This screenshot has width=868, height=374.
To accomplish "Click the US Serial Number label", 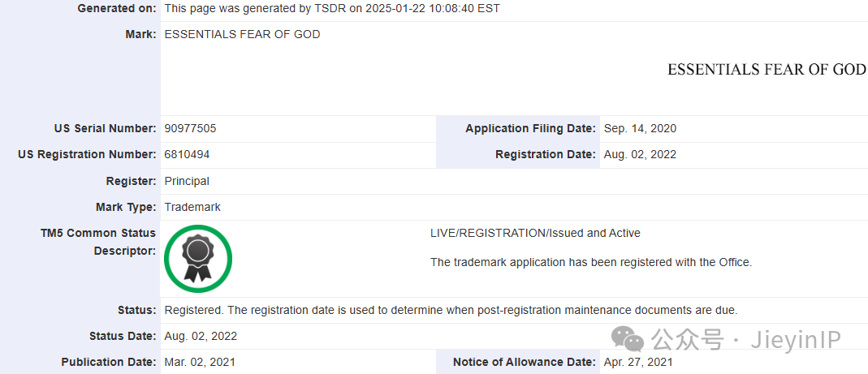I will click(106, 128).
